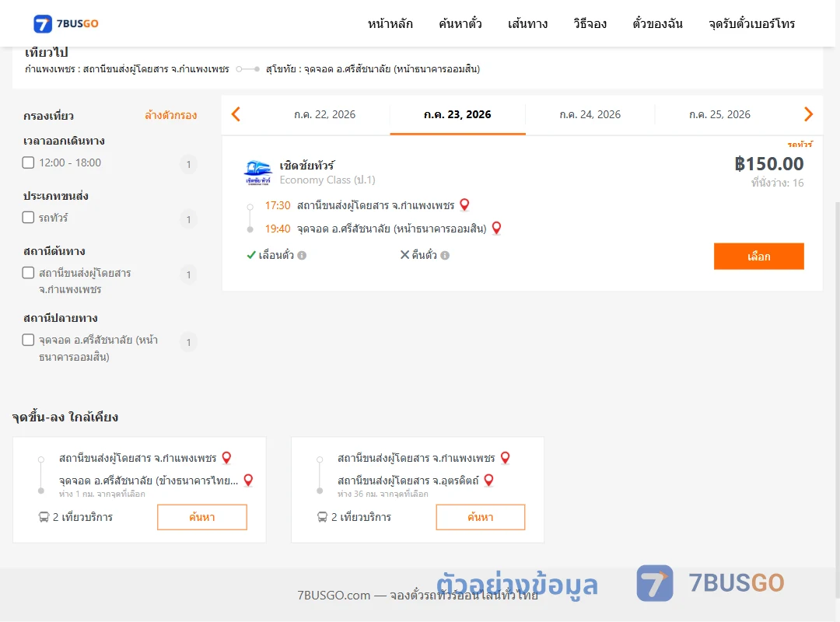Click map pin beside จ.อุตรดิตถ์ station
The image size is (840, 622).
(488, 480)
